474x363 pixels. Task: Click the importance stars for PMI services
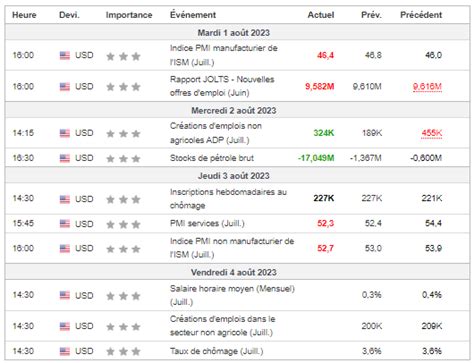tap(123, 224)
